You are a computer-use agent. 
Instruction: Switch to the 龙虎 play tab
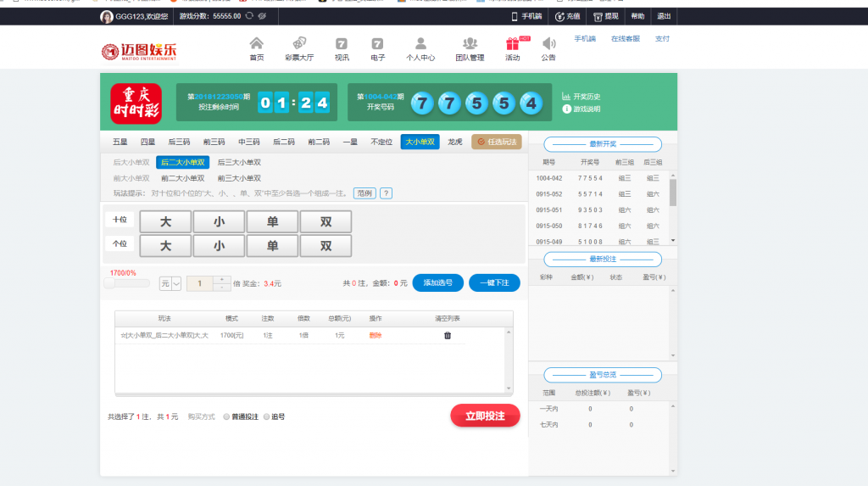coord(455,142)
